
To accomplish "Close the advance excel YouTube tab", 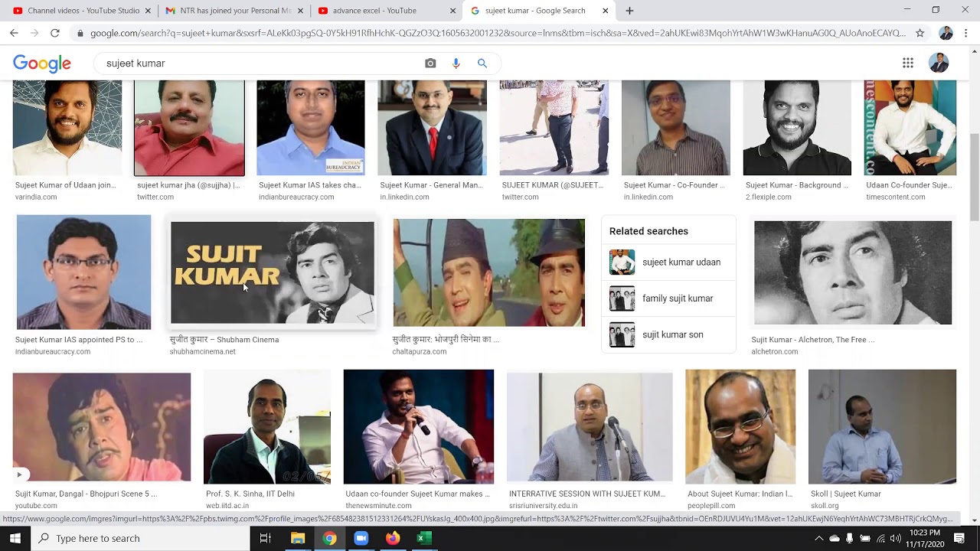I will (x=452, y=11).
